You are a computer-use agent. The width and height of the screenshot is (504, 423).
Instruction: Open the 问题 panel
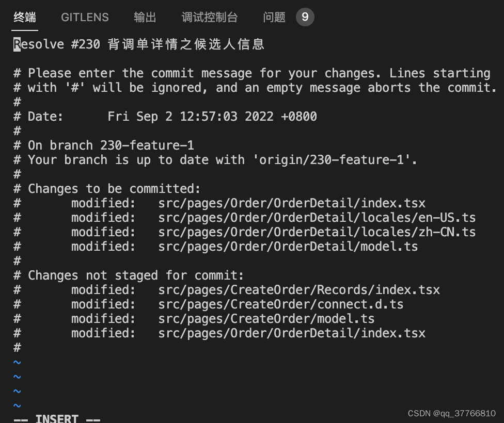click(274, 17)
